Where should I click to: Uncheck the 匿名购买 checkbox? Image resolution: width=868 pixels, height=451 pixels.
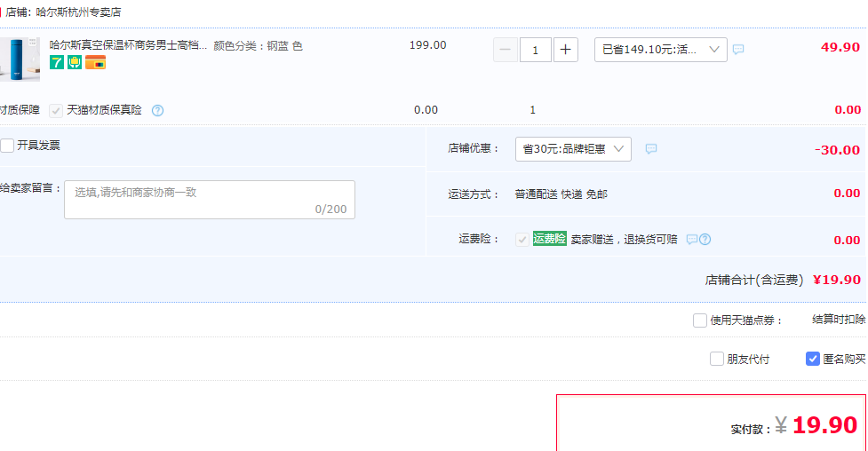click(812, 360)
